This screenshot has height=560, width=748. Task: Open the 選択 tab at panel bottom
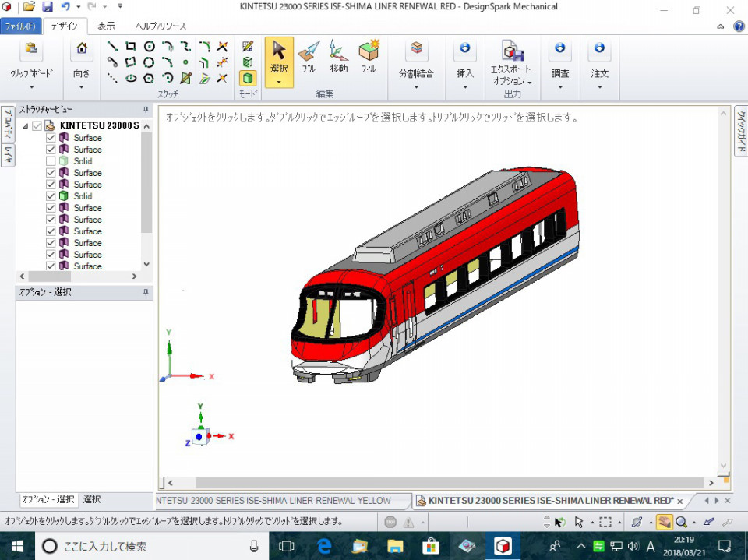click(92, 499)
